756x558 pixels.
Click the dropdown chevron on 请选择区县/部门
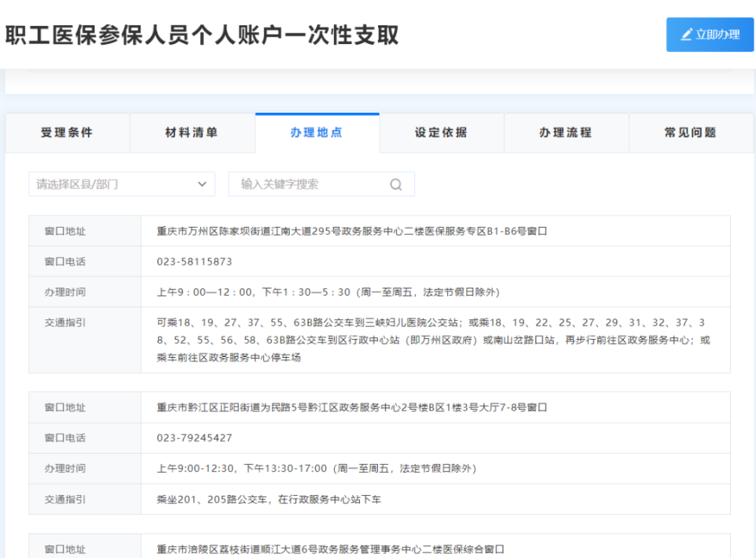click(203, 184)
